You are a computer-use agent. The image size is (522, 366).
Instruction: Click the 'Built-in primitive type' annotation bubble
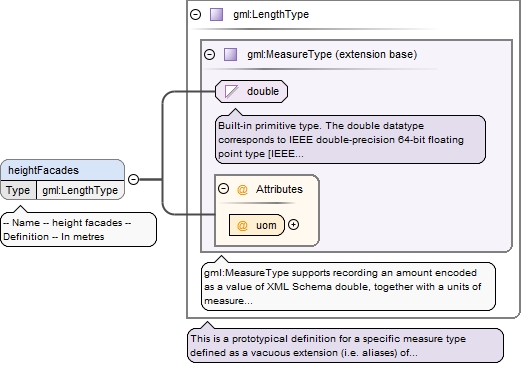(x=350, y=140)
